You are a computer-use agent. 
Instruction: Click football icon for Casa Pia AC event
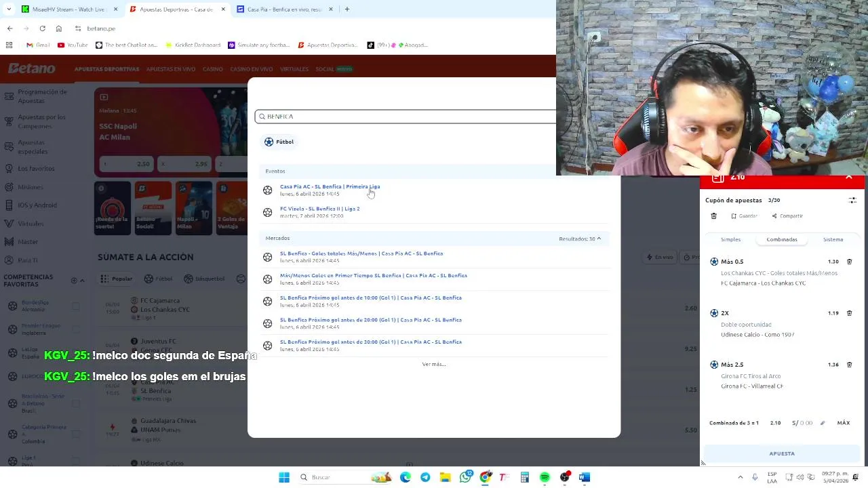click(x=268, y=190)
